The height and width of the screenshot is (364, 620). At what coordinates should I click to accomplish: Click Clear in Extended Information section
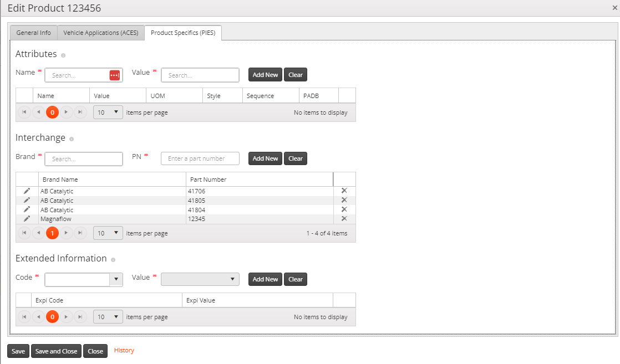pyautogui.click(x=296, y=279)
